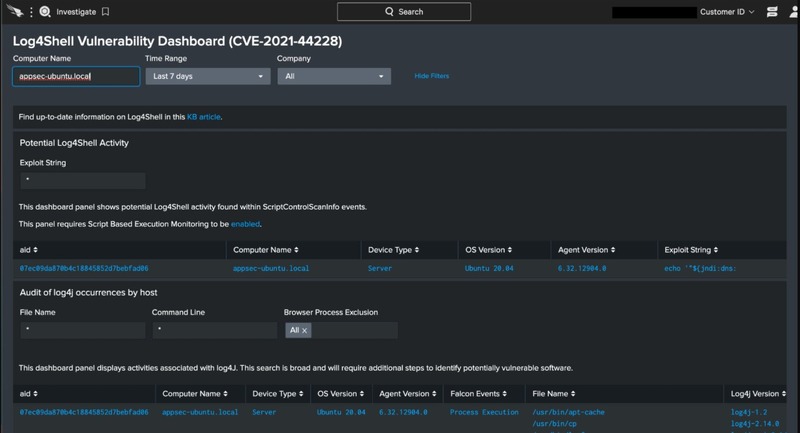Open the vertical dots menu in top bar
Image resolution: width=800 pixels, height=433 pixels.
[x=30, y=12]
